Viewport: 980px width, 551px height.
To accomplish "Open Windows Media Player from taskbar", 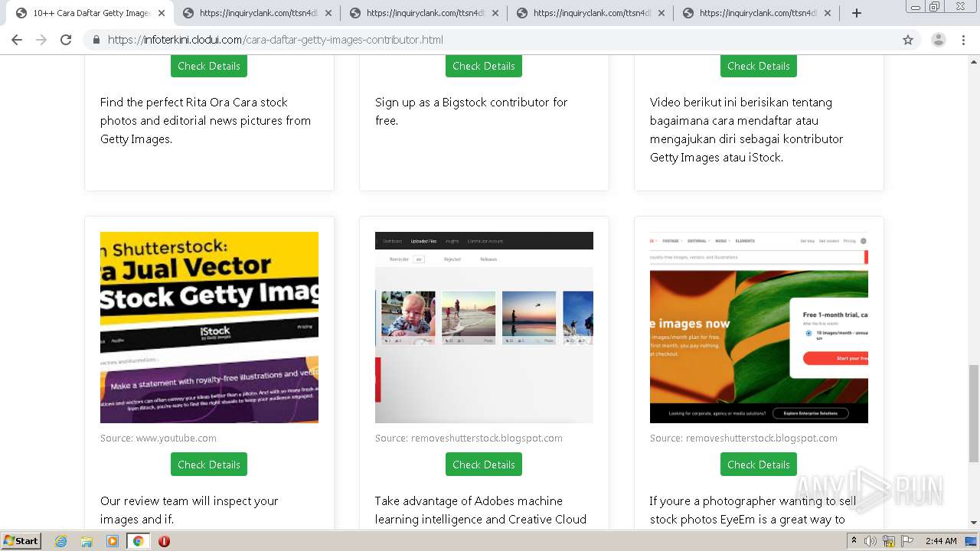I will pyautogui.click(x=113, y=541).
